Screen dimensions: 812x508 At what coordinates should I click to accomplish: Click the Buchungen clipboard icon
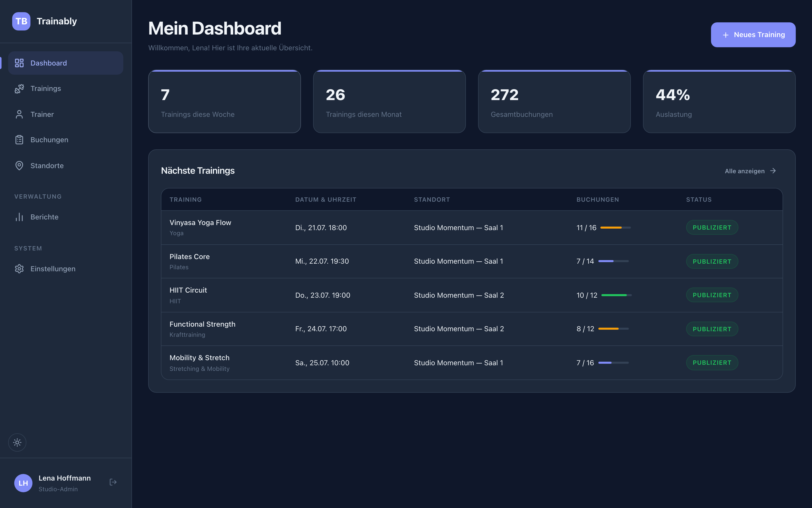click(19, 140)
